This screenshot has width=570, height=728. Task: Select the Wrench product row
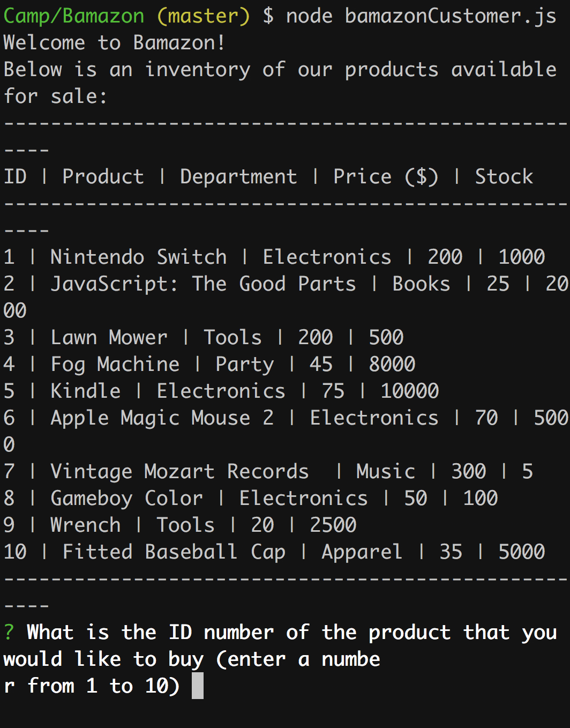tap(180, 525)
